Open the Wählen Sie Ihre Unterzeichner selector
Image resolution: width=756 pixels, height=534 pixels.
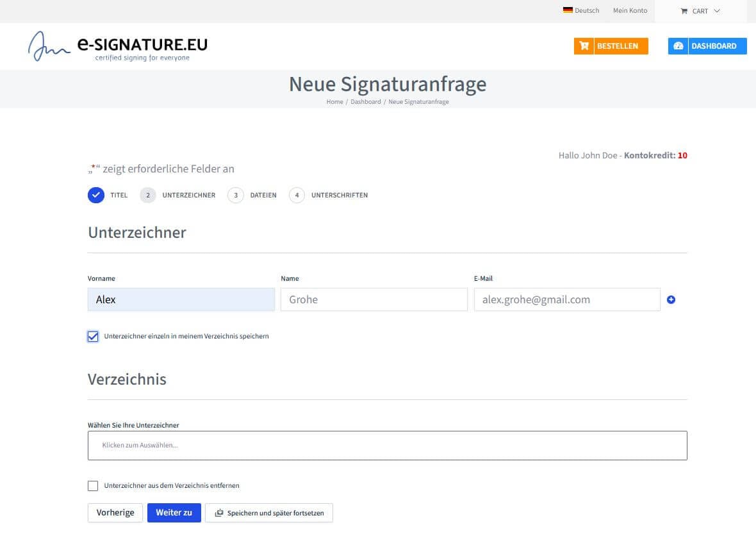[x=387, y=446]
